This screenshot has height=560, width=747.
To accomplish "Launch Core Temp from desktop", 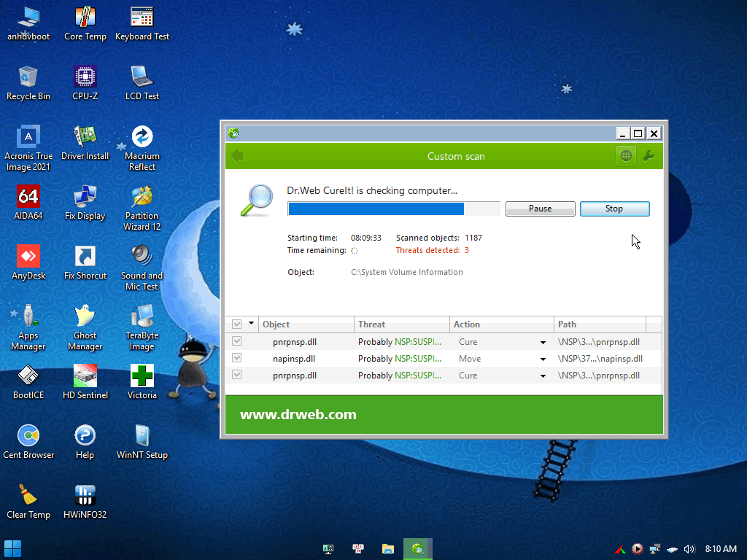I will click(85, 23).
